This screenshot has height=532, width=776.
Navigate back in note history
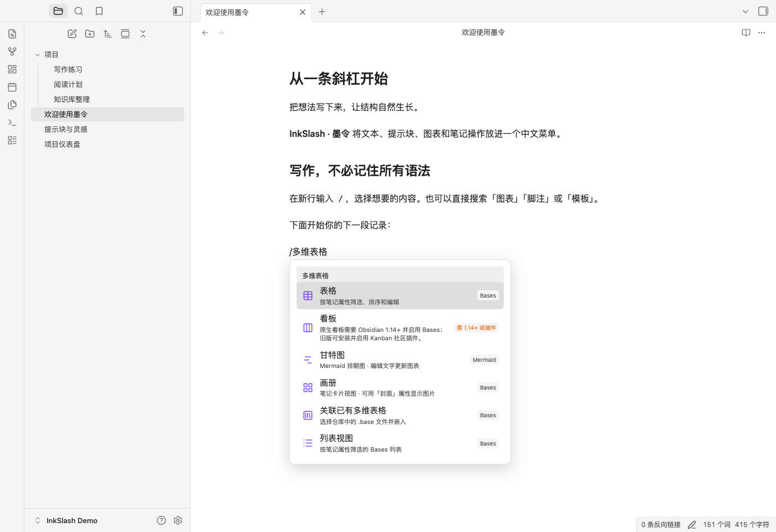tap(205, 33)
